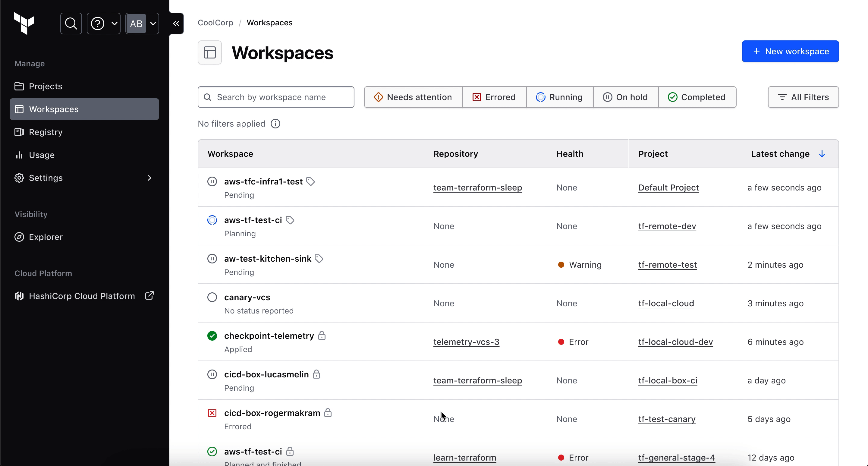The width and height of the screenshot is (868, 466).
Task: Toggle the Needs attention filter
Action: [413, 97]
